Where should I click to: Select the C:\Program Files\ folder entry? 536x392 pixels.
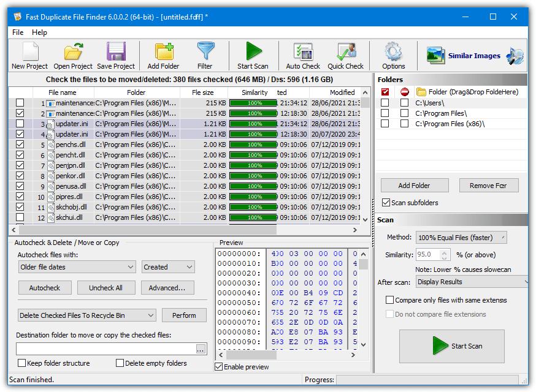(441, 113)
